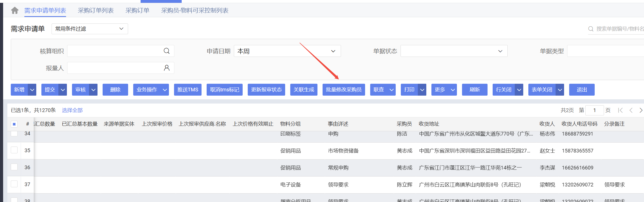Toggle the select-all checkbox in table header
Viewport: 644px width, 202px height.
[x=14, y=124]
